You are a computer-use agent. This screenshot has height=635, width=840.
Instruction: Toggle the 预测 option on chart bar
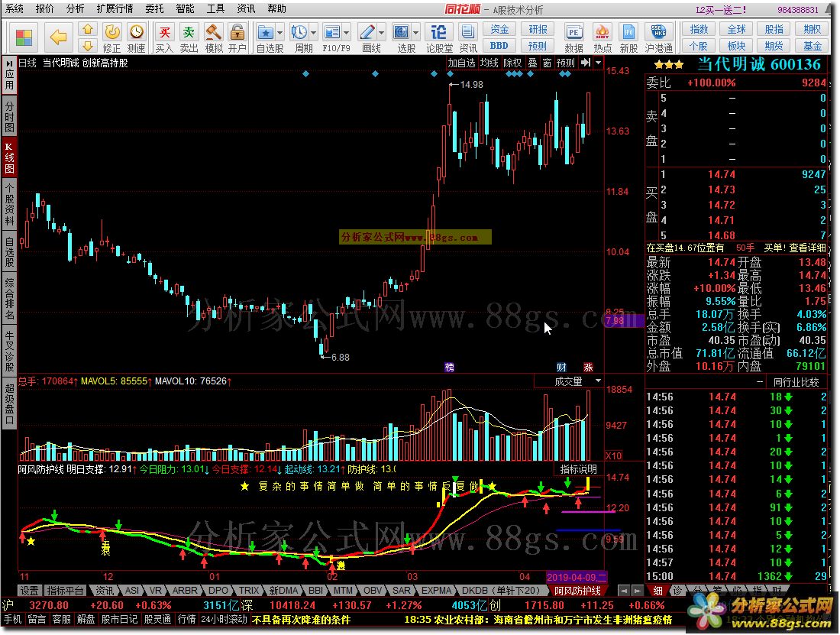coord(566,63)
